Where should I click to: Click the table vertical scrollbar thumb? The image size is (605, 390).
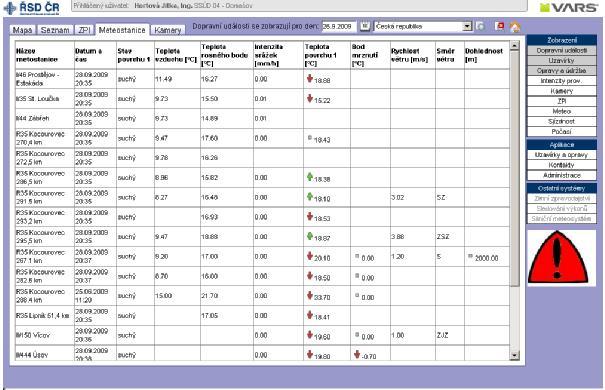coord(514,168)
